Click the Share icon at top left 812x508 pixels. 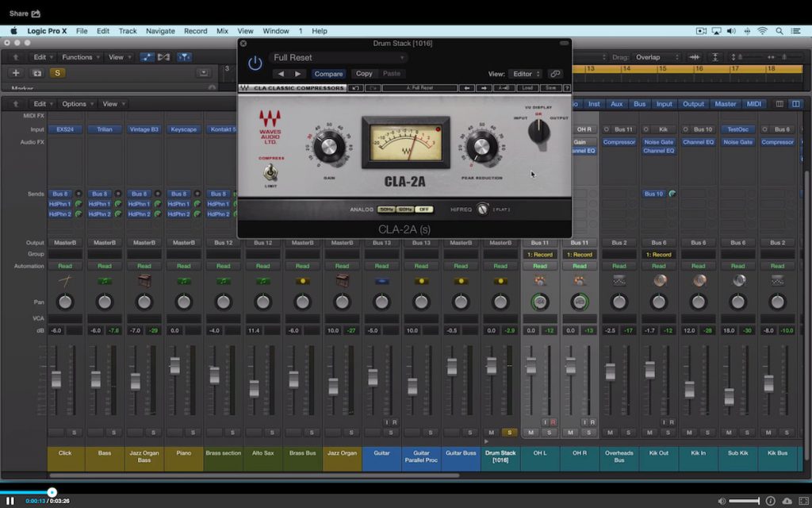(36, 13)
